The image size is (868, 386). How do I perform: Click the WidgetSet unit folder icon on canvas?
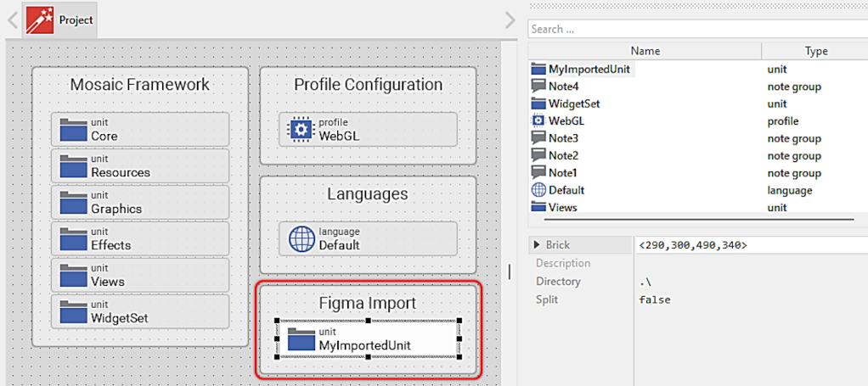point(74,312)
